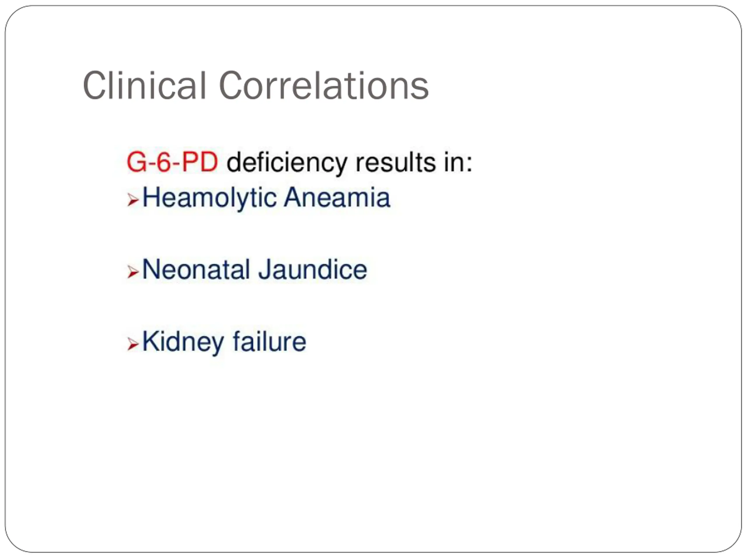
Task: Select the red G-6-PD text
Action: pyautogui.click(x=172, y=162)
